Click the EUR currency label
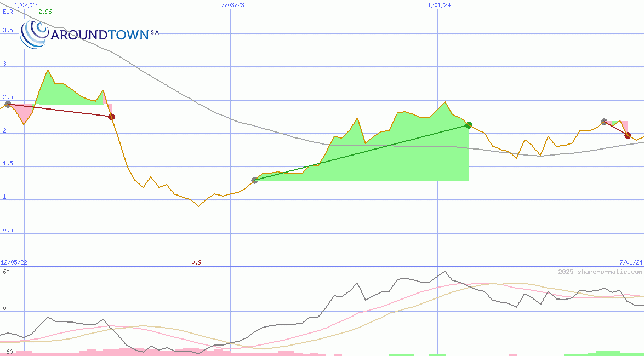Screen dimensions: 644x356 (7, 12)
